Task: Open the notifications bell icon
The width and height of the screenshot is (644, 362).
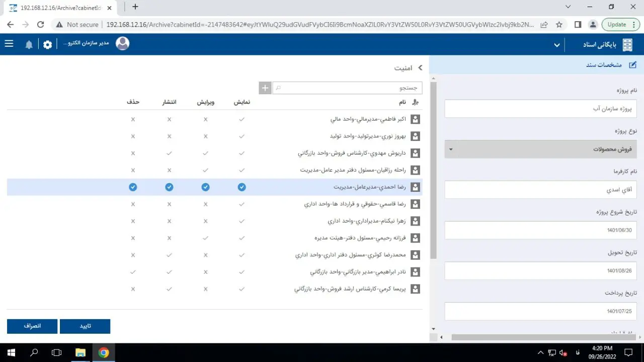Action: tap(29, 44)
